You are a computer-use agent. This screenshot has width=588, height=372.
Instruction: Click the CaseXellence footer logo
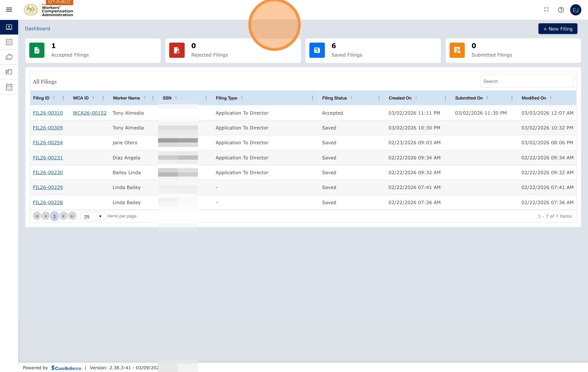pos(66,368)
